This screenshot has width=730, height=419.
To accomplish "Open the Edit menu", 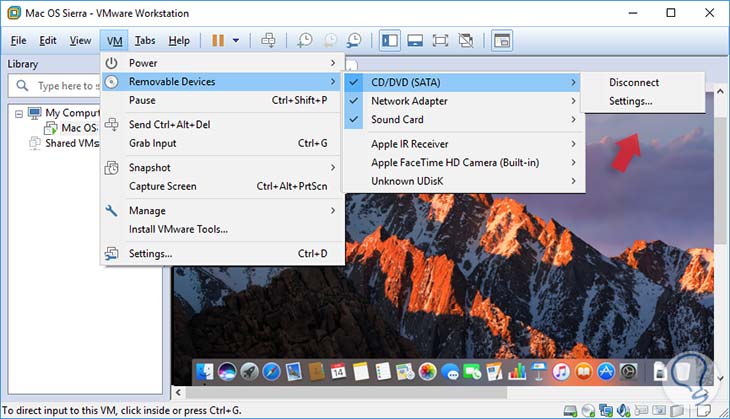I will 48,41.
